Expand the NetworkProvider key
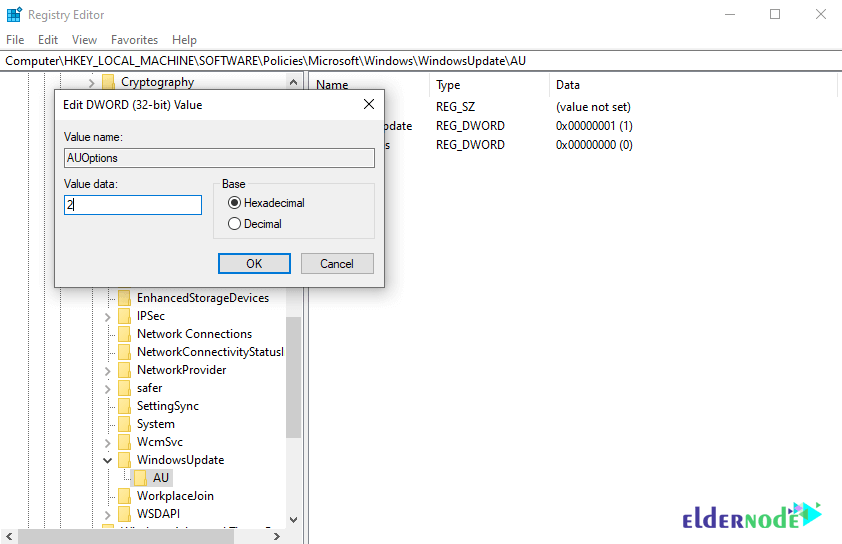 [107, 371]
